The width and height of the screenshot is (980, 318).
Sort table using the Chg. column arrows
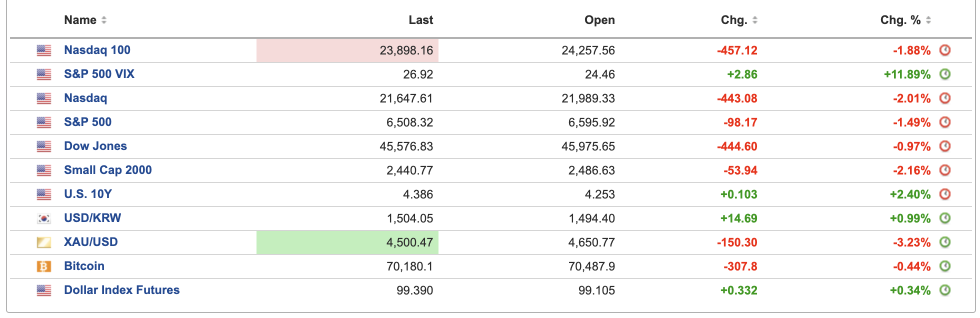click(x=755, y=20)
